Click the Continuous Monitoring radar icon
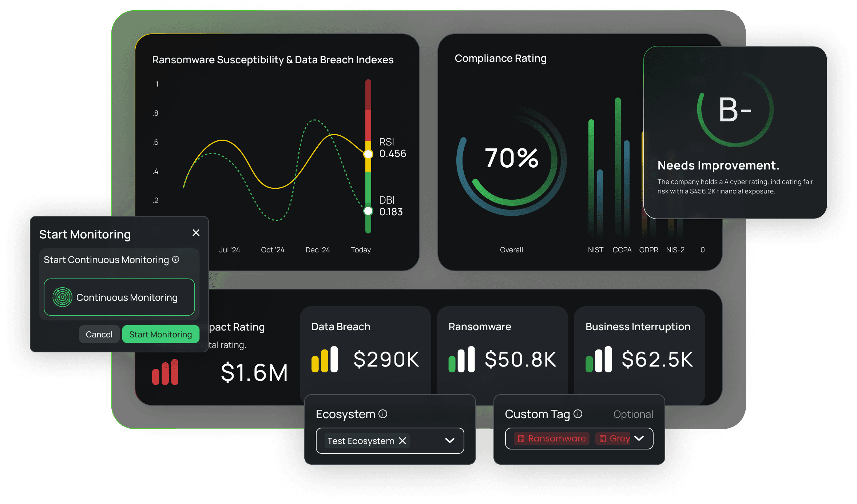 pyautogui.click(x=62, y=297)
